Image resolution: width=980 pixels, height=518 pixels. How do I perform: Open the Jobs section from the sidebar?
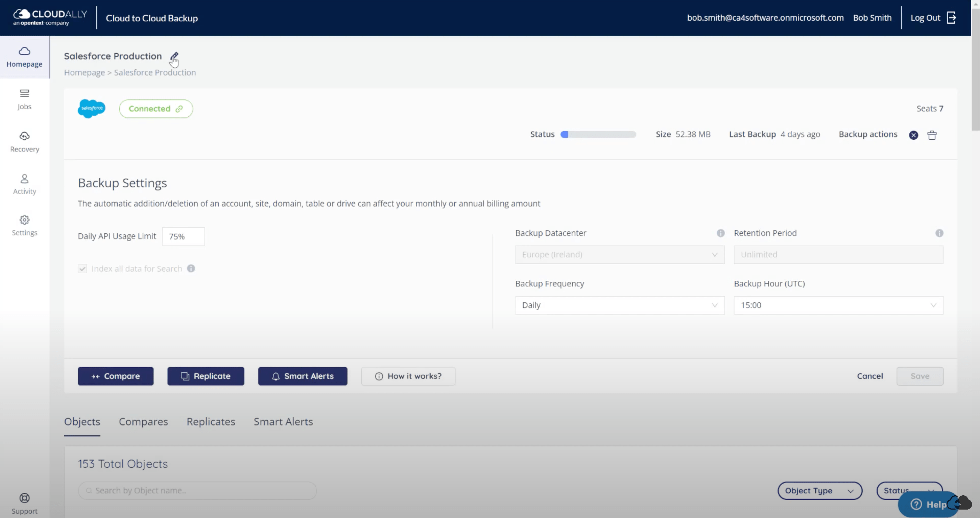click(24, 99)
